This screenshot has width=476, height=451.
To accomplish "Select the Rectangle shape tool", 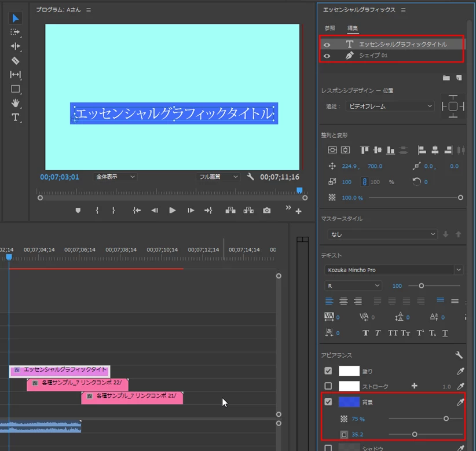I will pyautogui.click(x=15, y=89).
